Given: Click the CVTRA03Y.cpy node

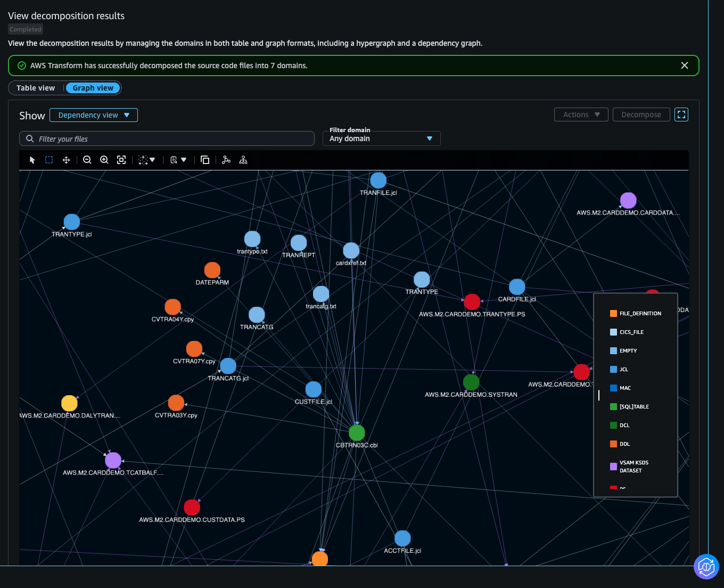Looking at the screenshot, I should 176,403.
